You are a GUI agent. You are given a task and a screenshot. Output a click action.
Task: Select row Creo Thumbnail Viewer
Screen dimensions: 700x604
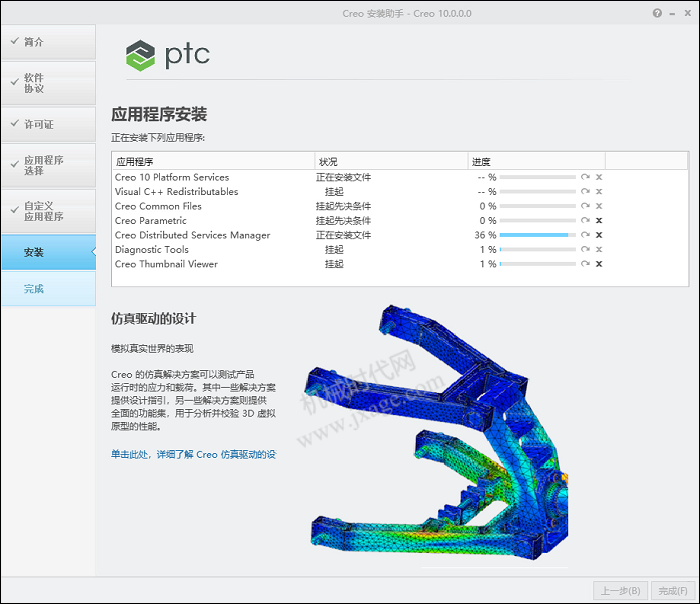400,264
